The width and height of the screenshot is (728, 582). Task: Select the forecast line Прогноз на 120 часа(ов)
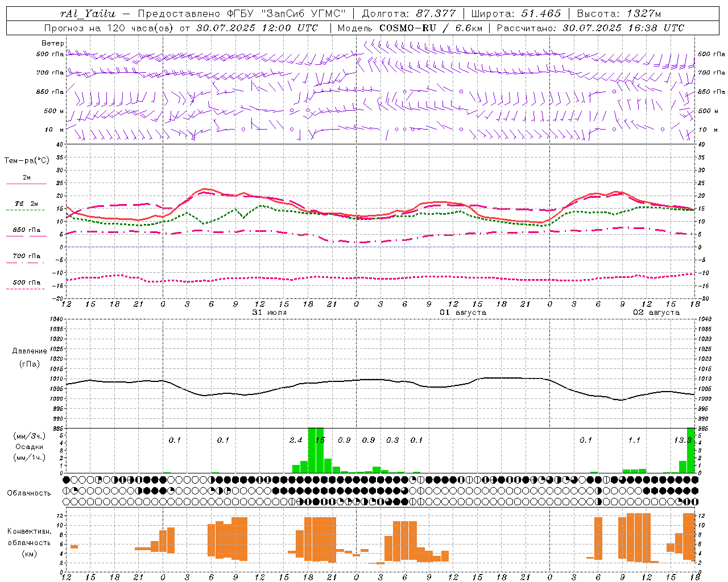pyautogui.click(x=110, y=28)
